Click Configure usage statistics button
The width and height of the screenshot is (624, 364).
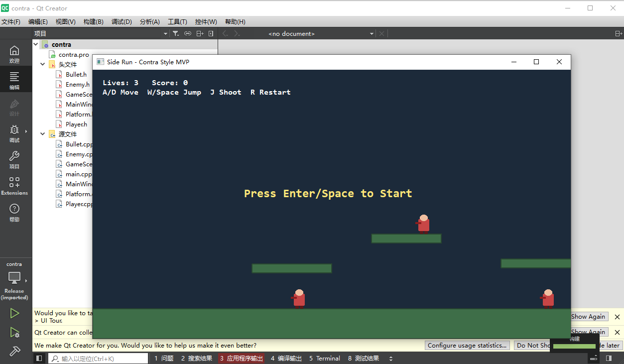tap(467, 345)
